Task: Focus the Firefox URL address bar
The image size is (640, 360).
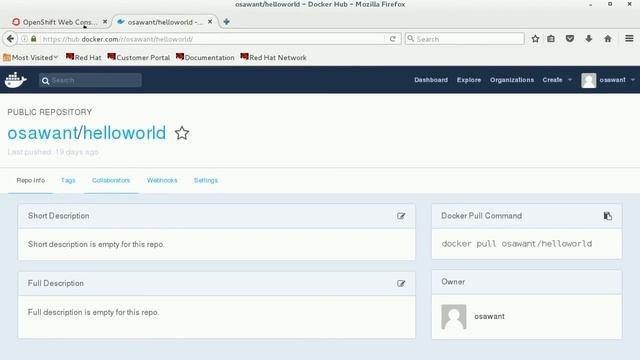Action: pyautogui.click(x=212, y=39)
